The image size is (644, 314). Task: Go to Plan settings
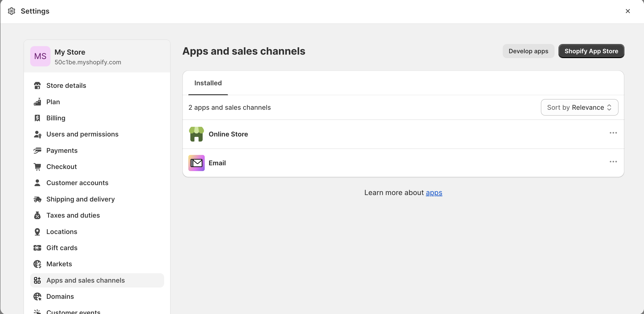pyautogui.click(x=97, y=102)
